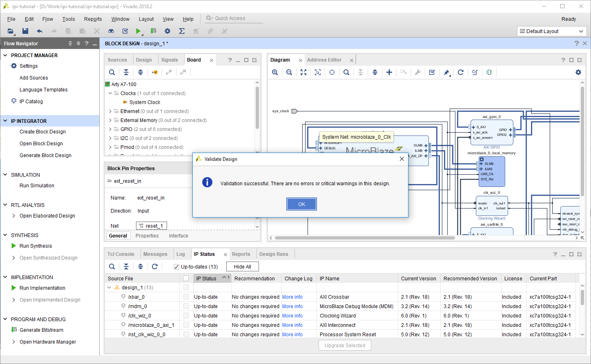This screenshot has width=591, height=364.
Task: Expand the Ethernet group in Board tree
Action: click(x=110, y=111)
